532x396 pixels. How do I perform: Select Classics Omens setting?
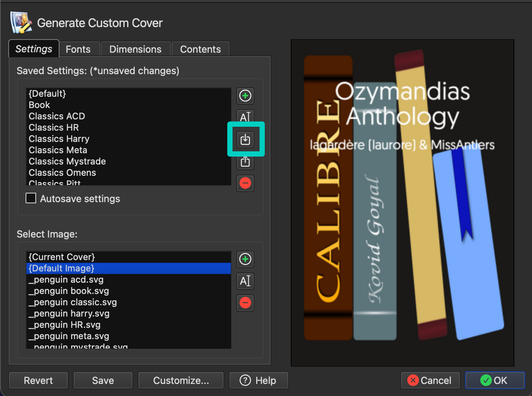(x=128, y=173)
